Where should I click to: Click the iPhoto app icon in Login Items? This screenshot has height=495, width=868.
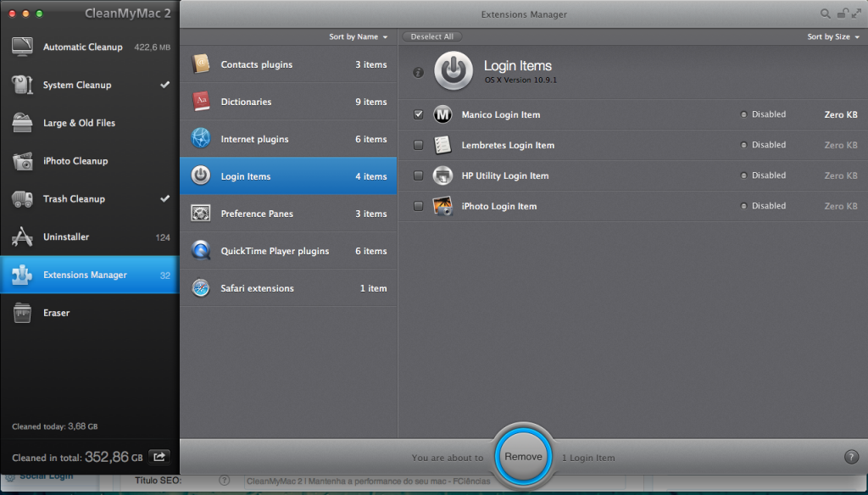point(442,206)
